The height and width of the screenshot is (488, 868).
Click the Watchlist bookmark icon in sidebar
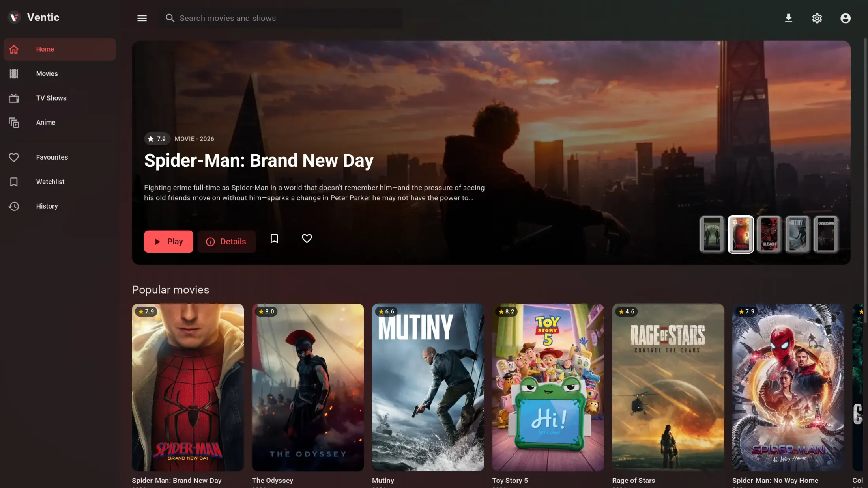[x=14, y=182]
